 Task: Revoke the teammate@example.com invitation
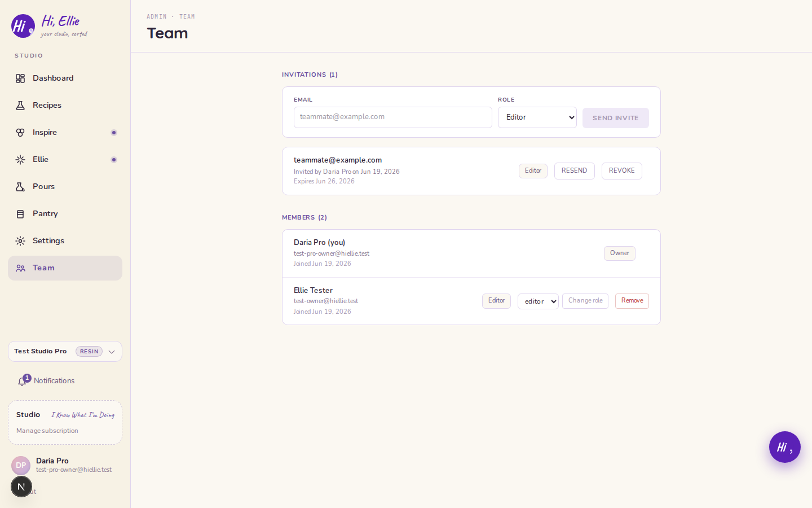pos(622,171)
